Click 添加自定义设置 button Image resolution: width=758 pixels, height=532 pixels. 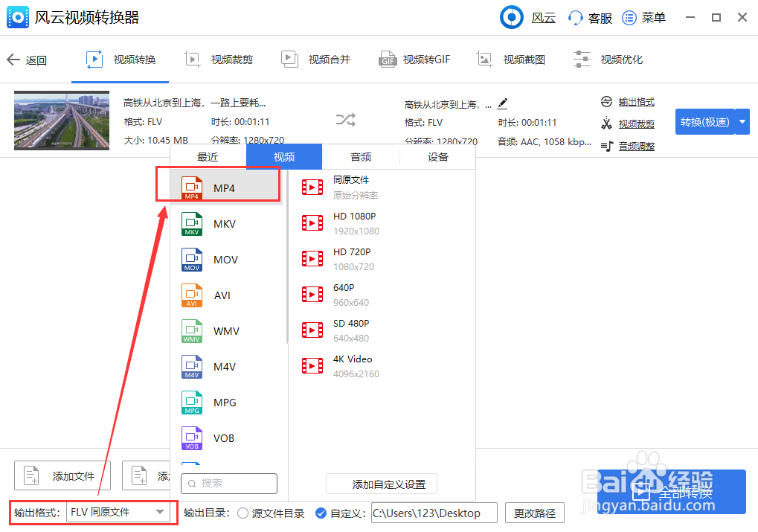coord(382,484)
